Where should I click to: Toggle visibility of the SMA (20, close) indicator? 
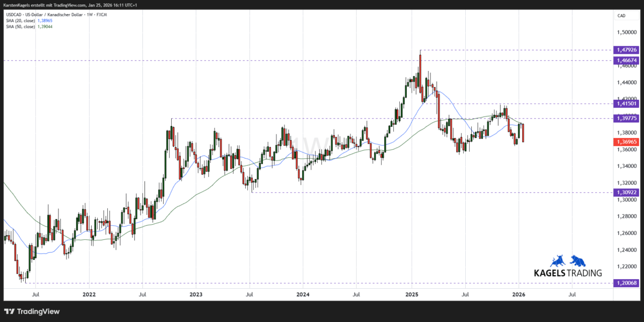point(21,20)
